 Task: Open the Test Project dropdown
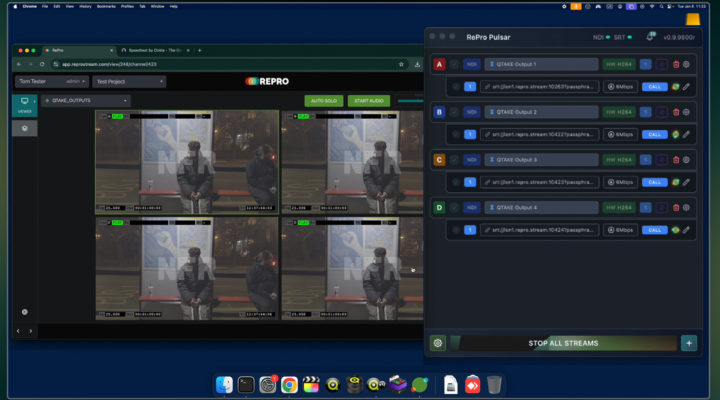point(129,81)
